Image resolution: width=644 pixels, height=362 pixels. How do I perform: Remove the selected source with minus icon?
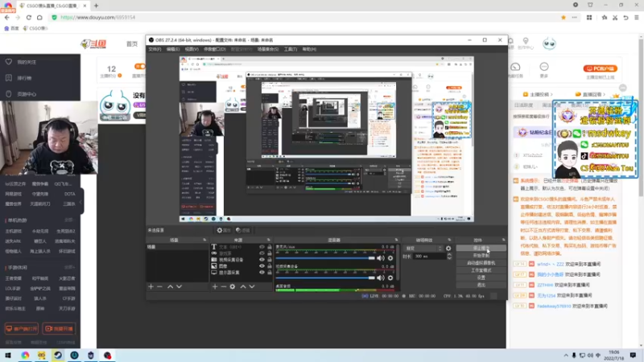tap(224, 286)
